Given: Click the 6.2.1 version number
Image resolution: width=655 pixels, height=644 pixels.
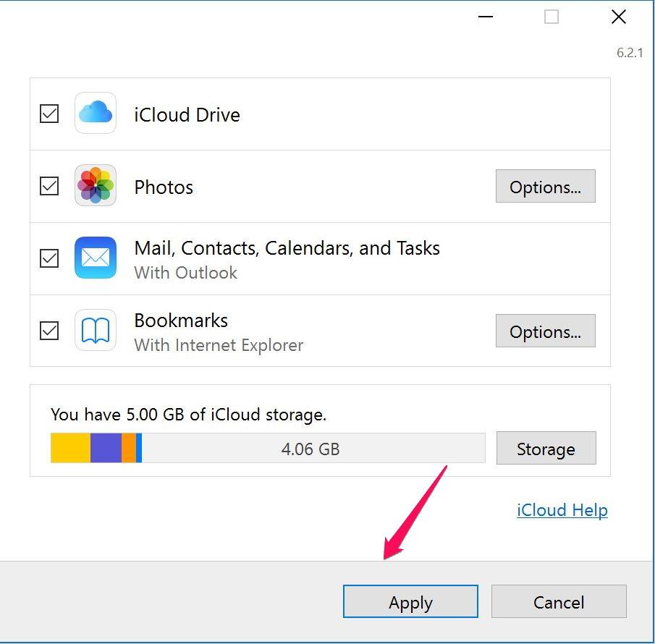Looking at the screenshot, I should 630,53.
